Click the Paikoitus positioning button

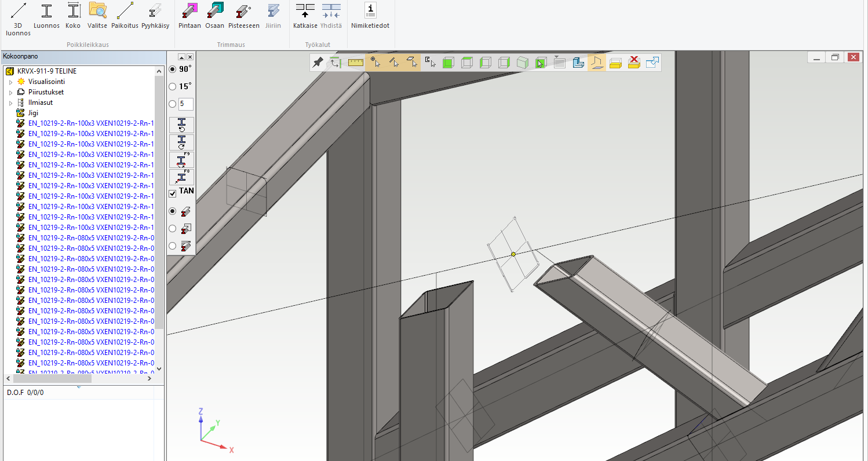click(125, 11)
